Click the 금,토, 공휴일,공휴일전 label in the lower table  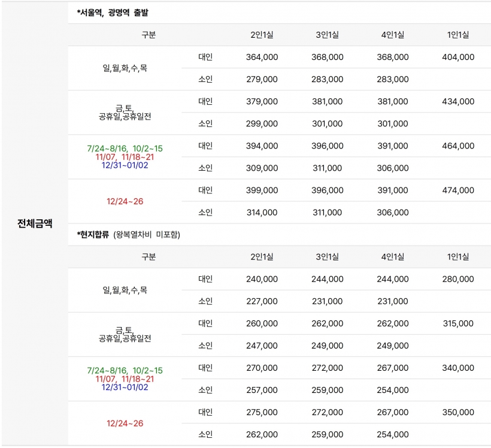125,334
